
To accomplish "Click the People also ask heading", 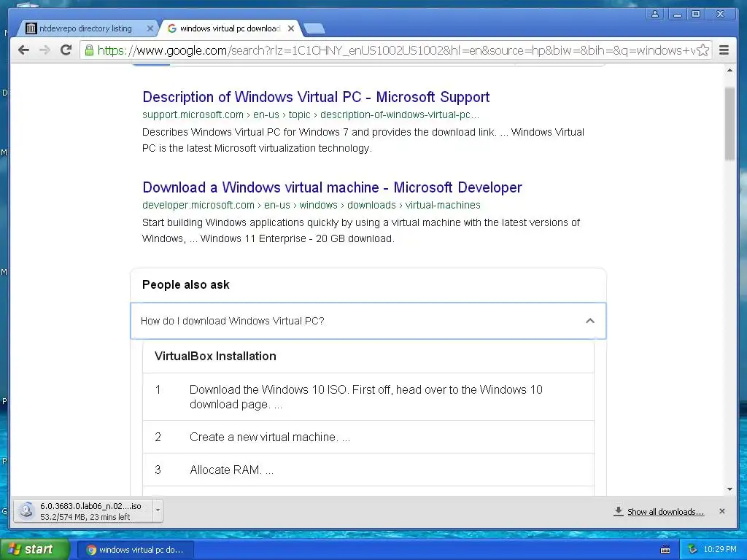I will coord(186,285).
